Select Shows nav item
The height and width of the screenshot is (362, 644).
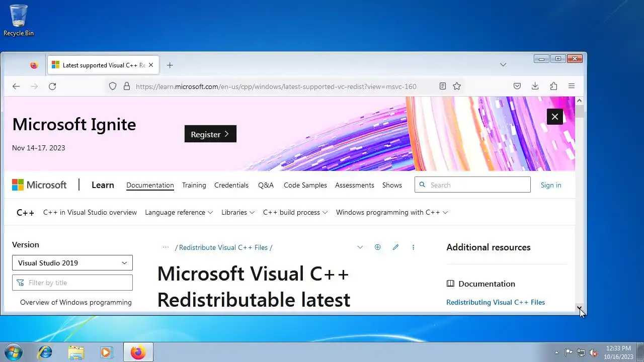[392, 185]
